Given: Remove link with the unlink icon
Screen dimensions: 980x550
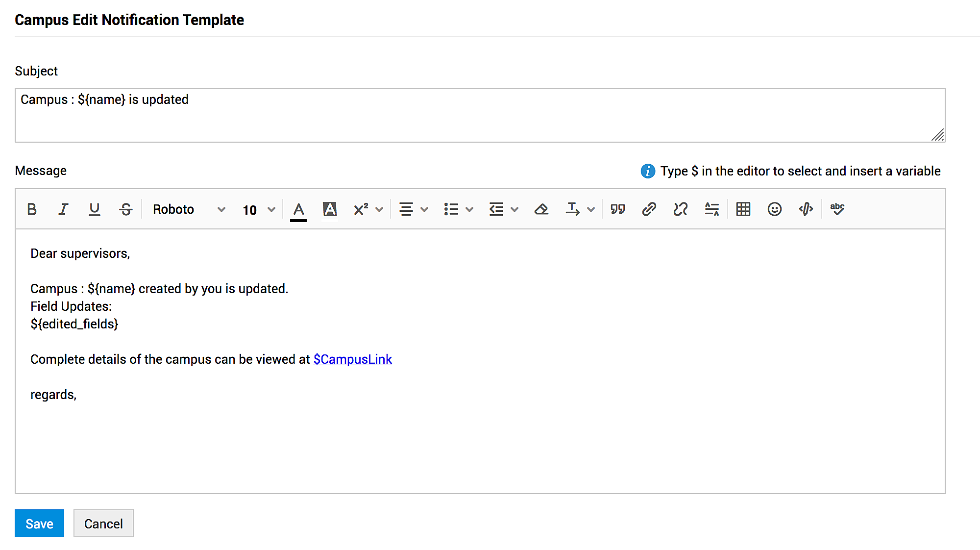Looking at the screenshot, I should [x=681, y=209].
